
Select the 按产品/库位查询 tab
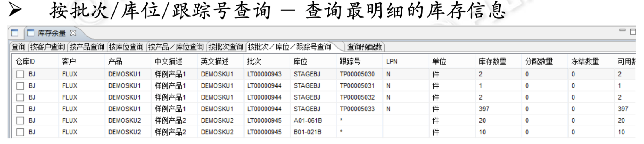pos(176,47)
